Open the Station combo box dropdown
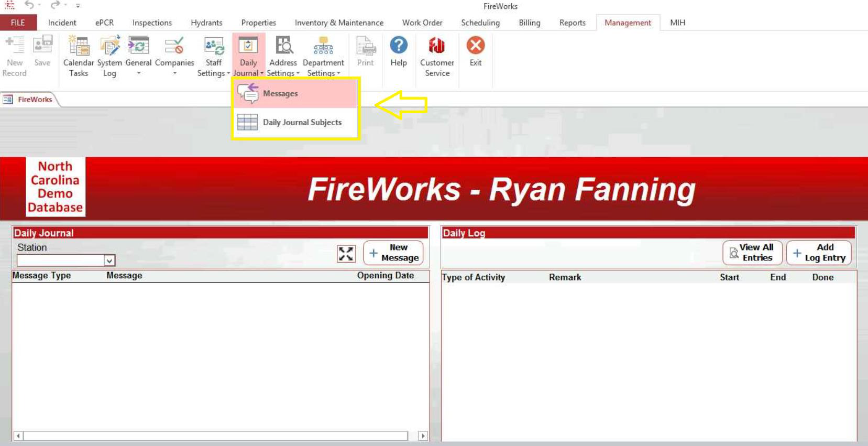This screenshot has width=868, height=446. pos(109,260)
